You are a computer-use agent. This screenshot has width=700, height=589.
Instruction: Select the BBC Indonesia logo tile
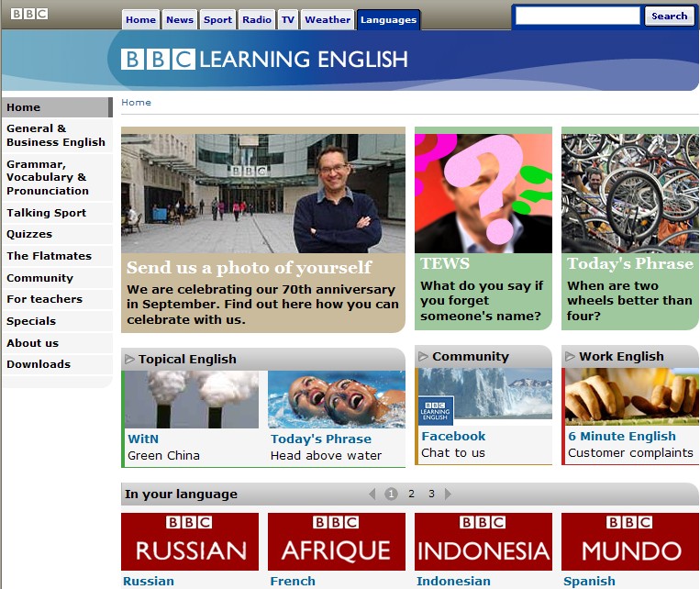point(483,541)
